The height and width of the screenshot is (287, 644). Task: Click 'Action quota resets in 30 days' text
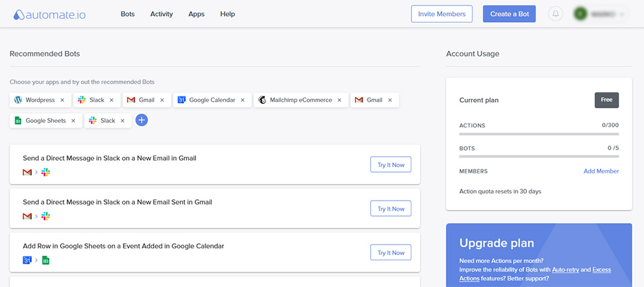[x=500, y=191]
